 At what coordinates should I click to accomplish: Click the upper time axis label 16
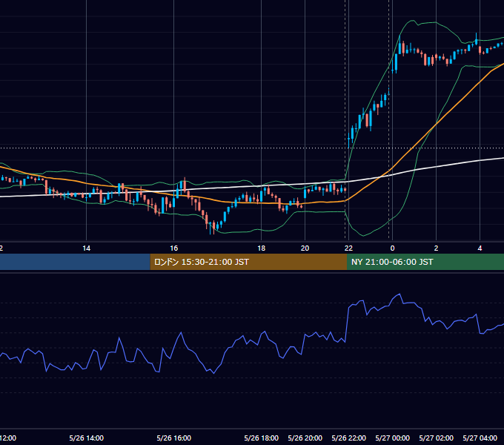[174, 248]
